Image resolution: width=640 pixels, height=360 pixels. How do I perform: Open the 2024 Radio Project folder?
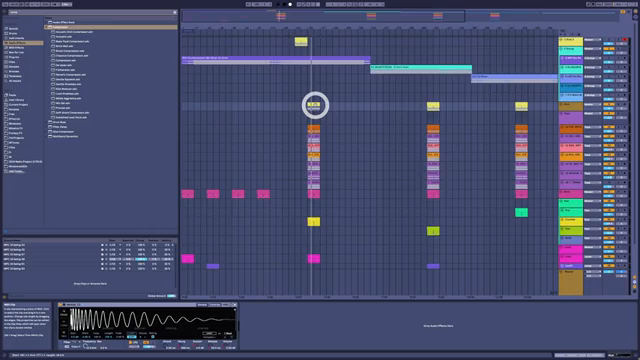tap(25, 162)
